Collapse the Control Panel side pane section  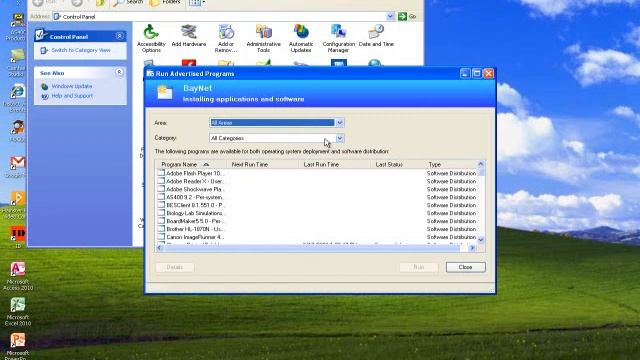pos(120,36)
